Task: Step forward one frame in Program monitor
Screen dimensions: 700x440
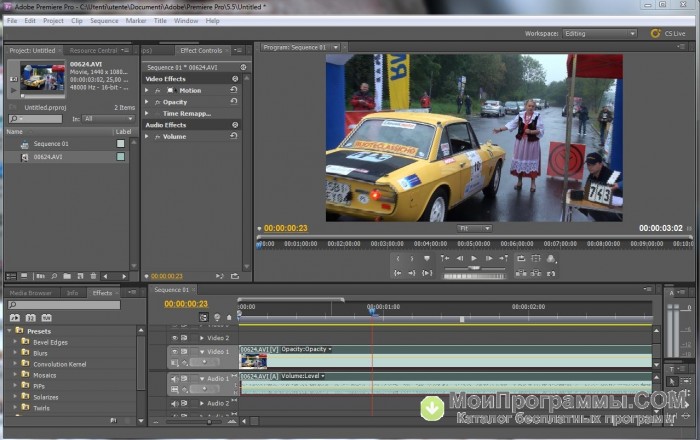Action: click(x=489, y=258)
